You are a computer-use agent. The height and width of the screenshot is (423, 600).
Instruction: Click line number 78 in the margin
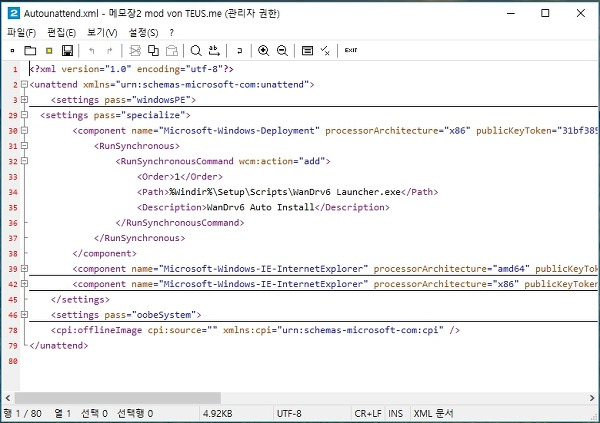[13, 330]
